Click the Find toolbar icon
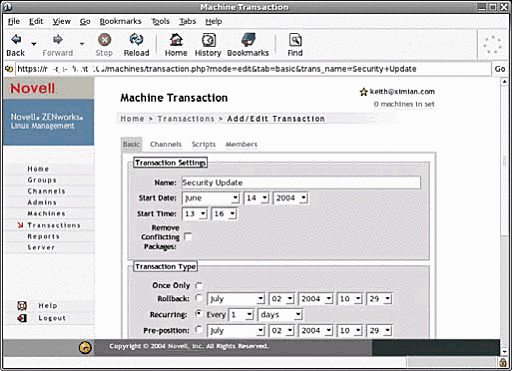512x371 pixels. pos(295,40)
